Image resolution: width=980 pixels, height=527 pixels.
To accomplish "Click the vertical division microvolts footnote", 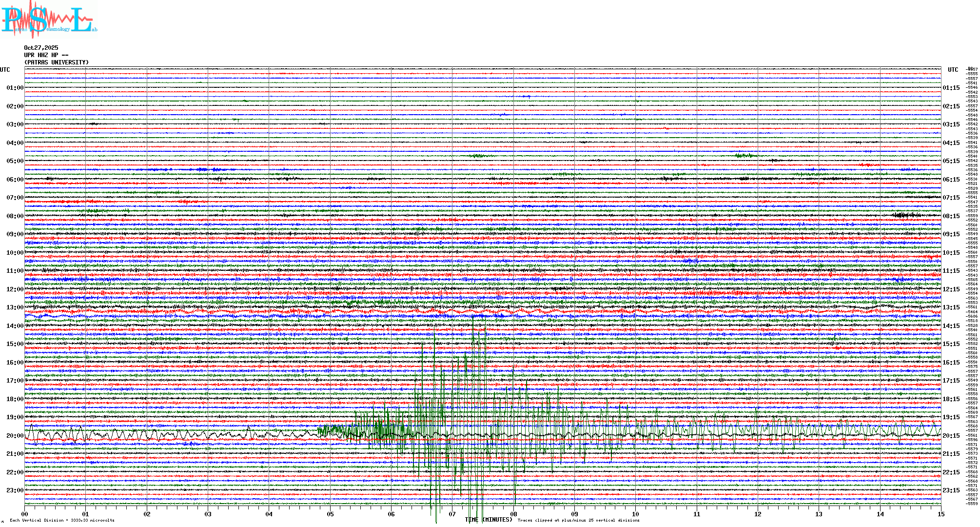I will click(x=62, y=520).
